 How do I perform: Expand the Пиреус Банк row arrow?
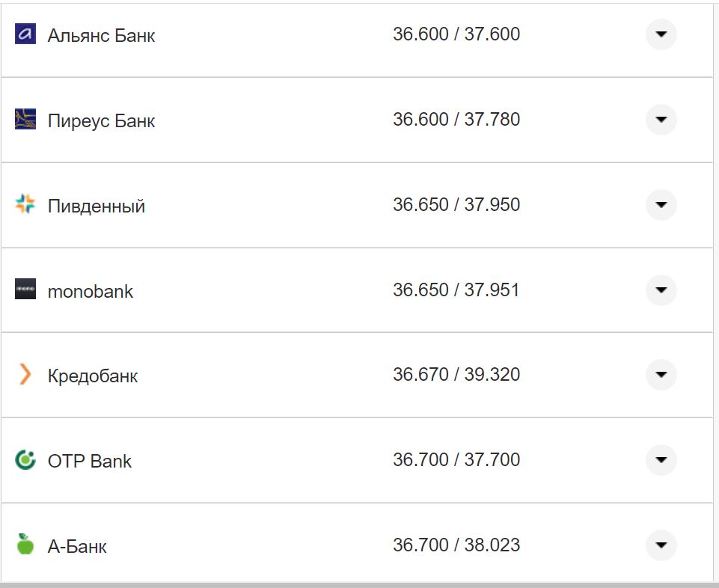661,120
